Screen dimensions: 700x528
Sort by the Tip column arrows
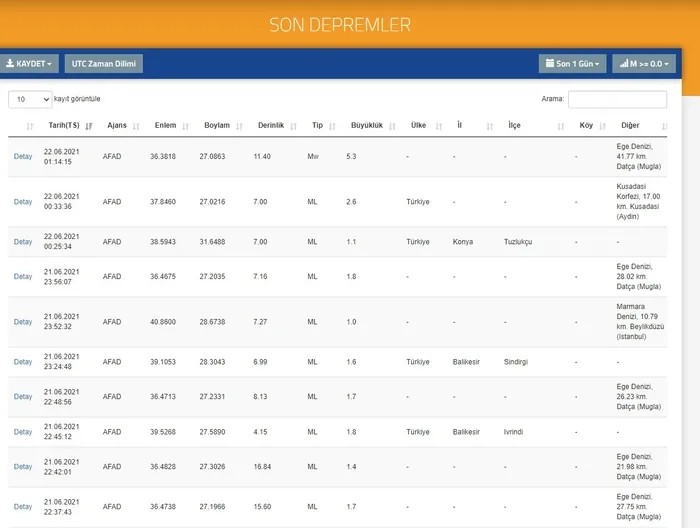pyautogui.click(x=332, y=126)
